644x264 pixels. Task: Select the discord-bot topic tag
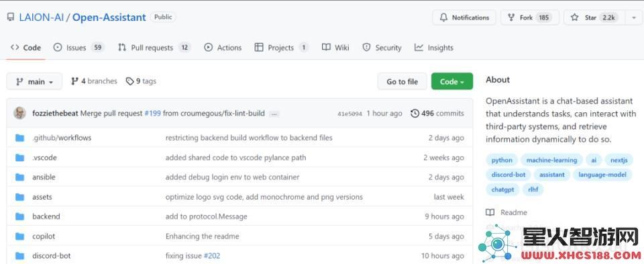508,175
